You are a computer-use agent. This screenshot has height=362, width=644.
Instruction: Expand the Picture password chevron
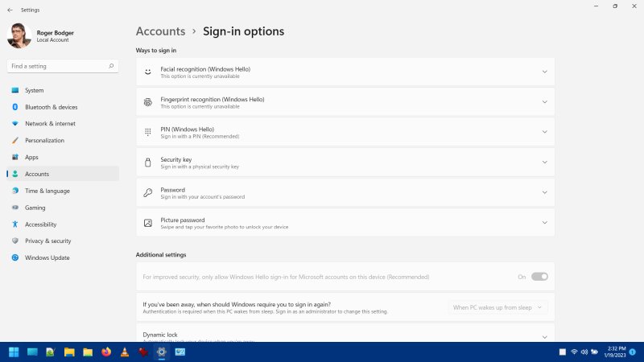pos(545,223)
